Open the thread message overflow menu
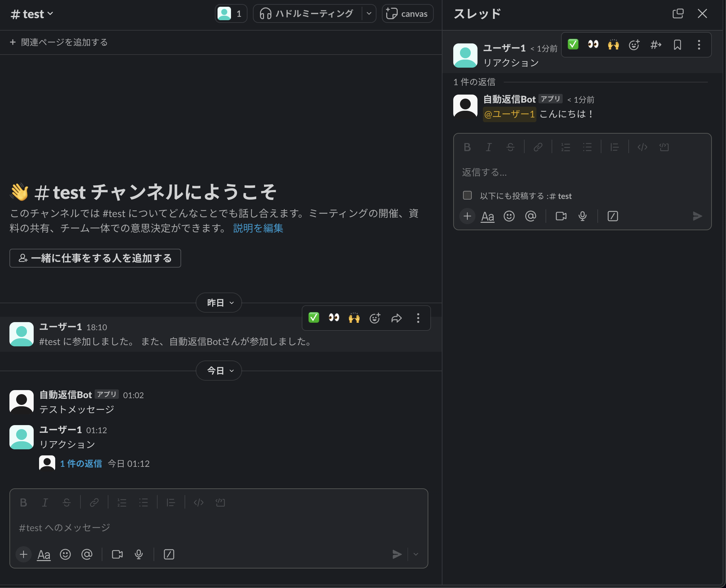Viewport: 726px width, 588px height. tap(699, 44)
